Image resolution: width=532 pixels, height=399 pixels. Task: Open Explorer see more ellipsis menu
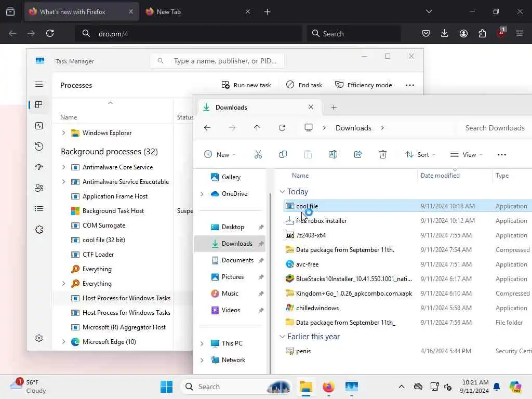pos(502,155)
